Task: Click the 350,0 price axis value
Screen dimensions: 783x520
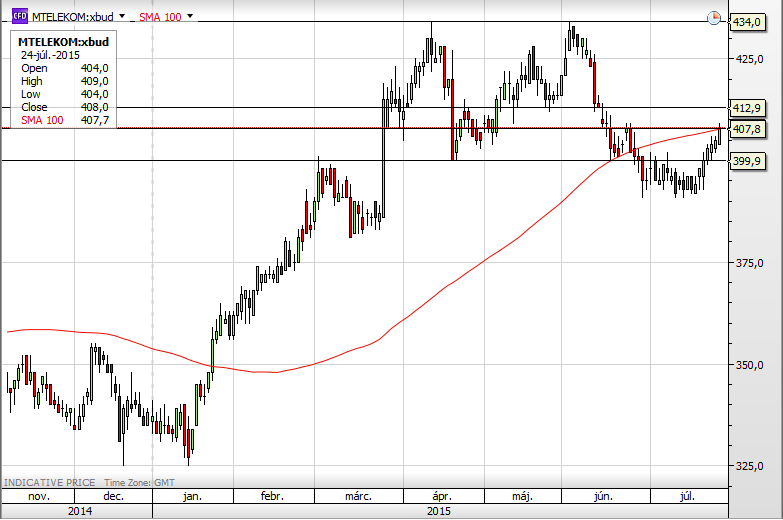Action: pyautogui.click(x=749, y=365)
